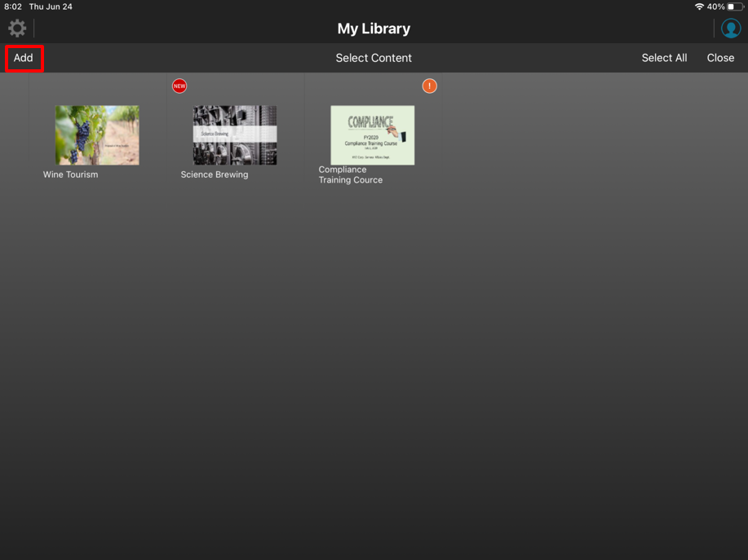This screenshot has width=748, height=560.
Task: Click the red NEW badge
Action: 179,86
